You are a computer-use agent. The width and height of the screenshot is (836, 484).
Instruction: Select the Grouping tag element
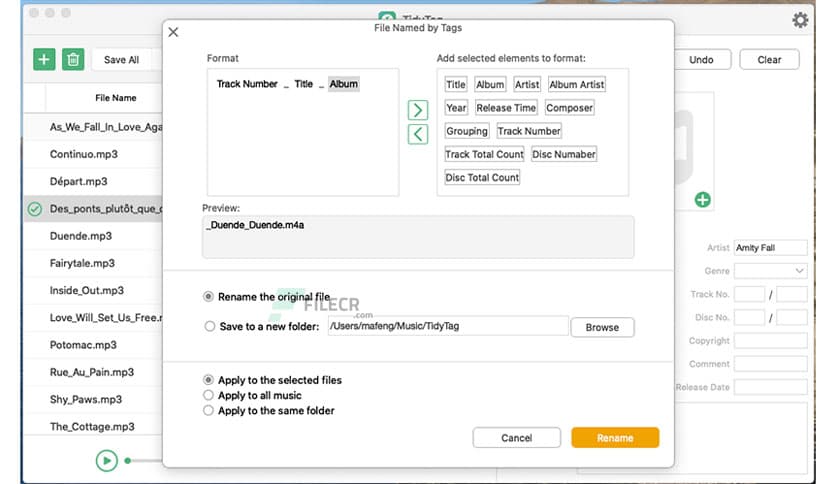(x=467, y=131)
